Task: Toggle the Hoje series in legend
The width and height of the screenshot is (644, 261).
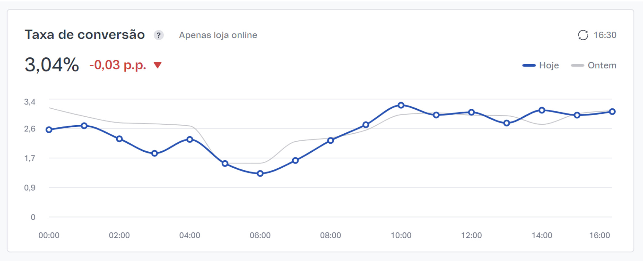Action: point(549,65)
